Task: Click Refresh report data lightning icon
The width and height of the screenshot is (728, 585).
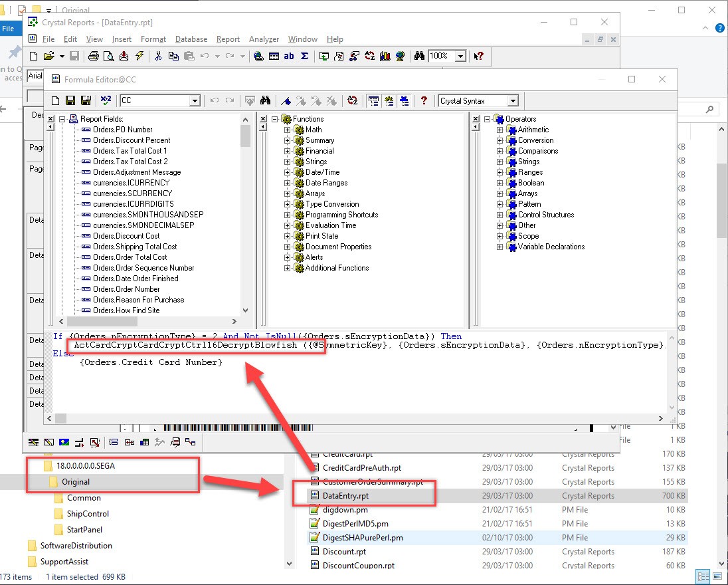Action: pos(139,57)
